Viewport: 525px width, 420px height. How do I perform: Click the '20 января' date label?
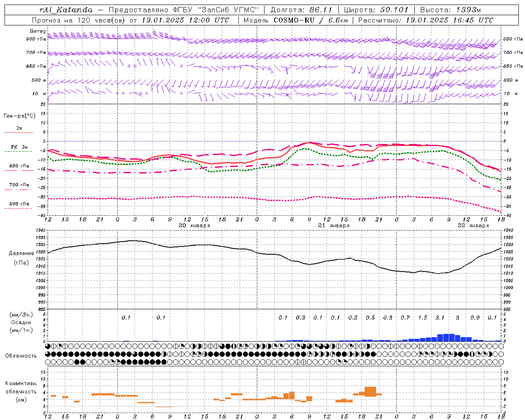[194, 226]
